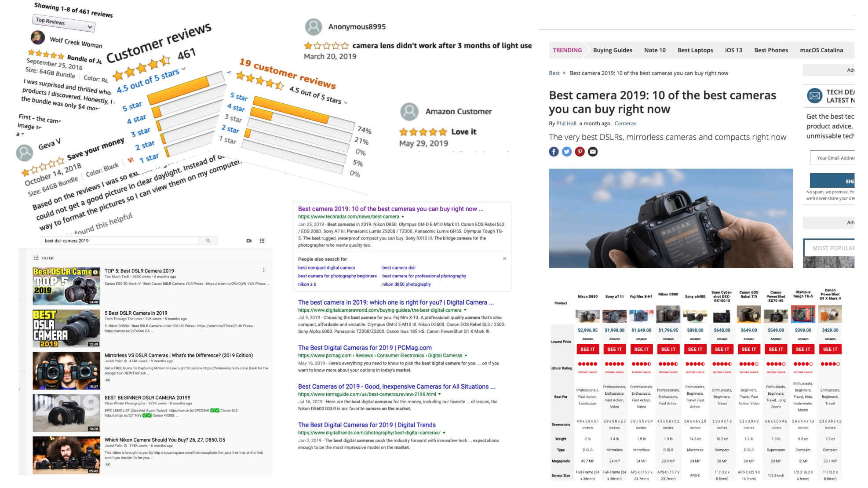This screenshot has width=868, height=488.
Task: Click the Olympus Tough TG-5 product image
Action: tap(803, 315)
